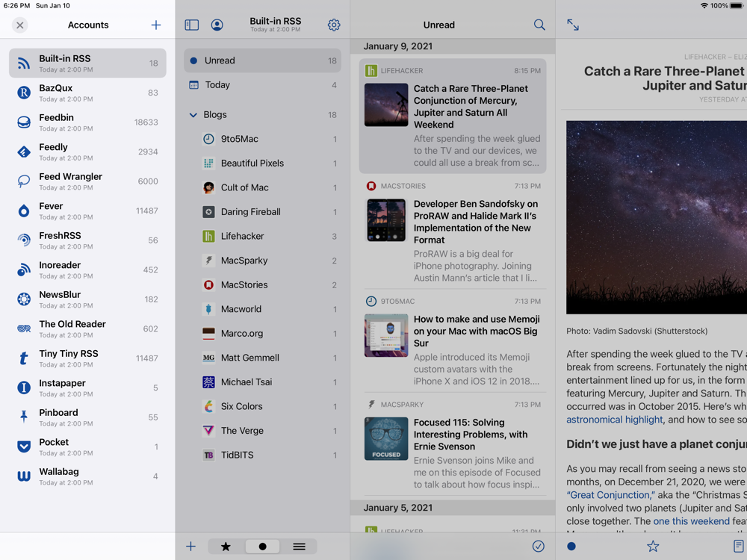Click the night sky article image
The width and height of the screenshot is (747, 560).
(x=657, y=217)
